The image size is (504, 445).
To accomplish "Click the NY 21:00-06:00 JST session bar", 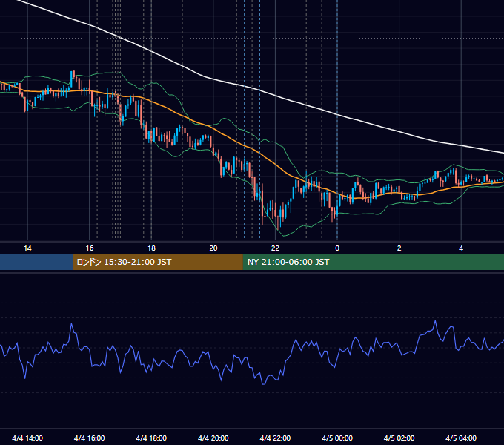I will 373,262.
